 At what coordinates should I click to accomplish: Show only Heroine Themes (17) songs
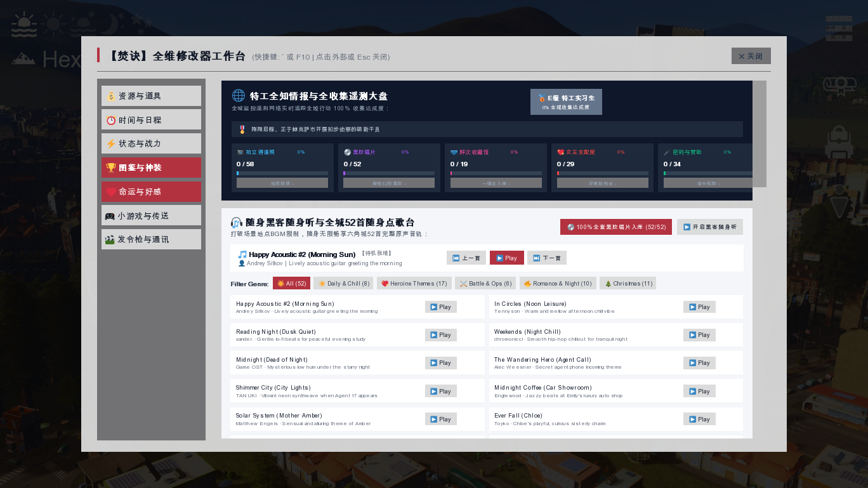[414, 284]
